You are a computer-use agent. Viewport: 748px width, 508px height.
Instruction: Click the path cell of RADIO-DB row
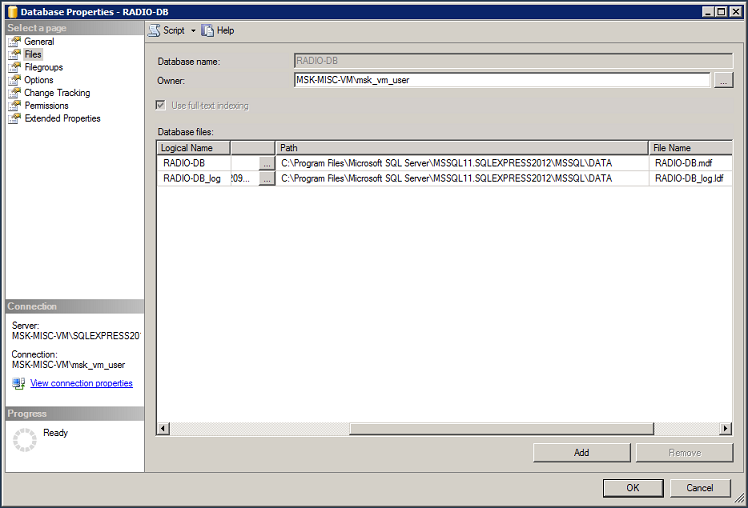tap(462, 163)
